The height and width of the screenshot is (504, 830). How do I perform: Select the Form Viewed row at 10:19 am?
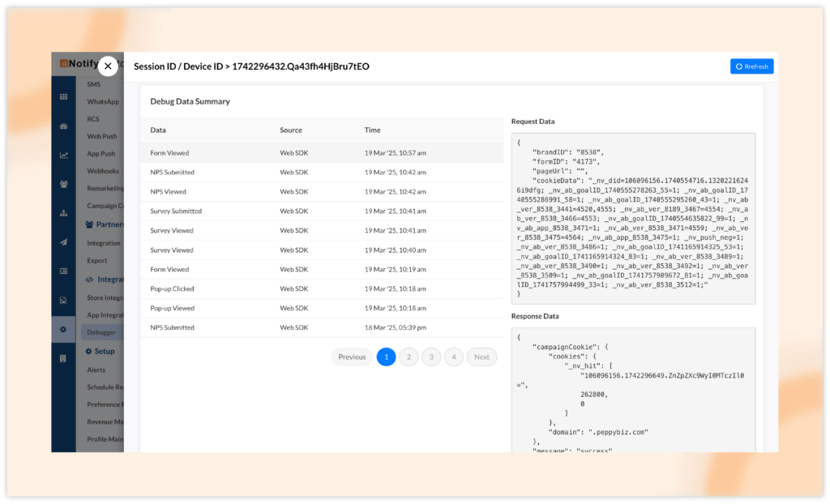click(x=322, y=270)
